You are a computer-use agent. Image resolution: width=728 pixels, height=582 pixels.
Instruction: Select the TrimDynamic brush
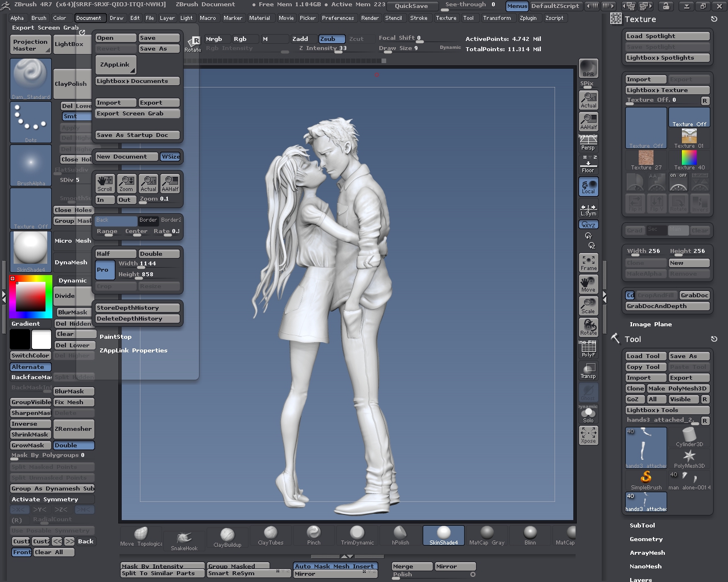(x=357, y=535)
